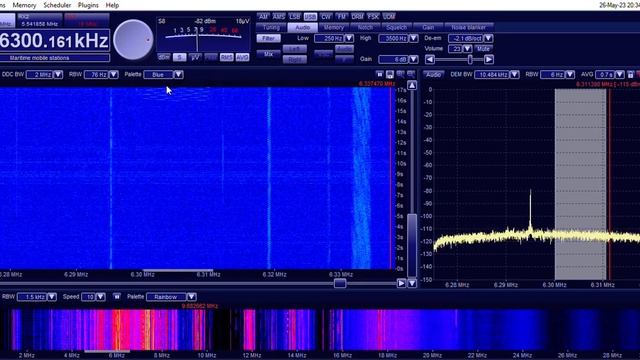Select AMS demodulation mode
This screenshot has height=360, width=640.
[279, 17]
